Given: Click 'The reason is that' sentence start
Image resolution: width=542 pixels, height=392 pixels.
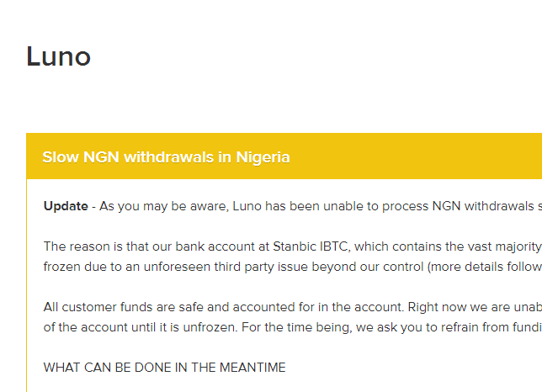Looking at the screenshot, I should [94, 246].
